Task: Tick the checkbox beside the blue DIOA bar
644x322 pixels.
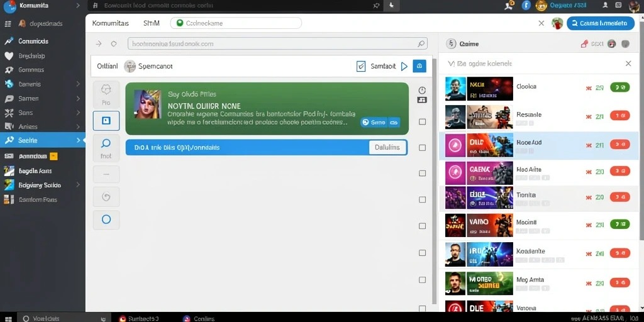Action: pyautogui.click(x=422, y=147)
